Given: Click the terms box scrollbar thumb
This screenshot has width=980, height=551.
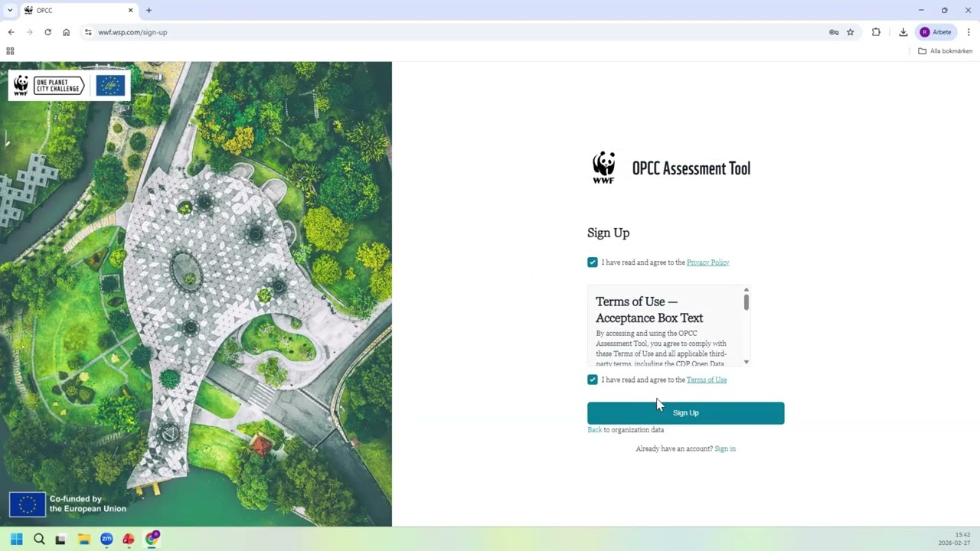Looking at the screenshot, I should (746, 302).
